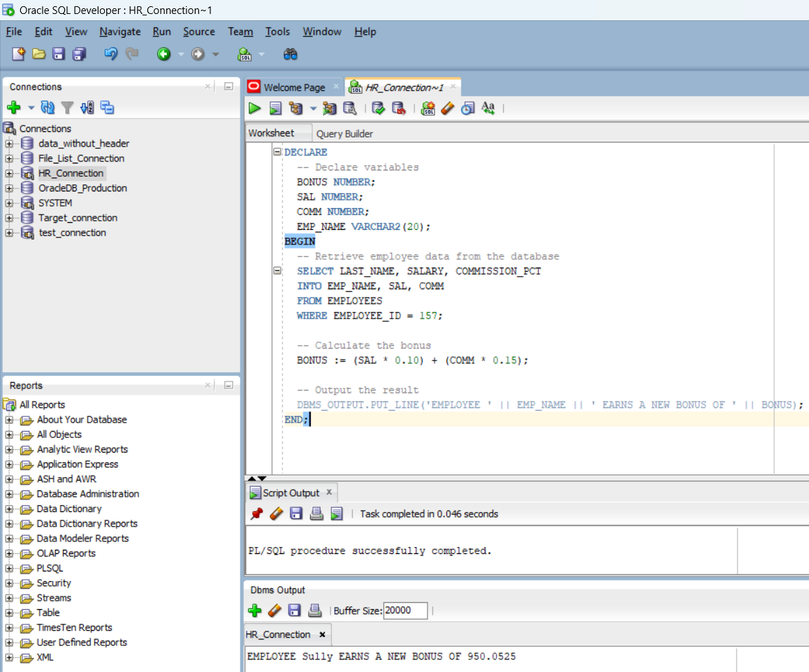Open the back navigation history dropdown
The height and width of the screenshot is (672, 809).
pos(180,53)
